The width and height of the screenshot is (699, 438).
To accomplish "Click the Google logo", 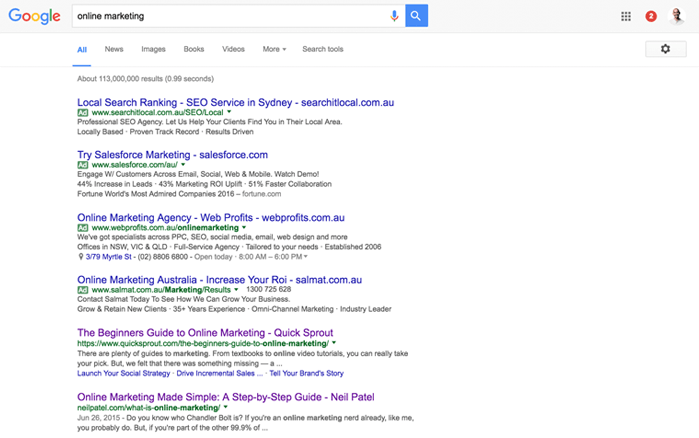I will [x=35, y=17].
